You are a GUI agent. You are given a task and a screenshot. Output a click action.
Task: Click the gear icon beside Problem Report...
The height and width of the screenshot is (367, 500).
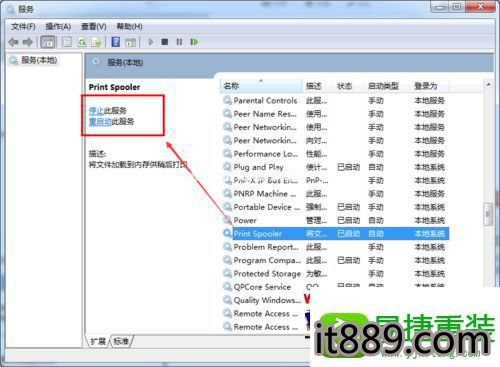[227, 247]
